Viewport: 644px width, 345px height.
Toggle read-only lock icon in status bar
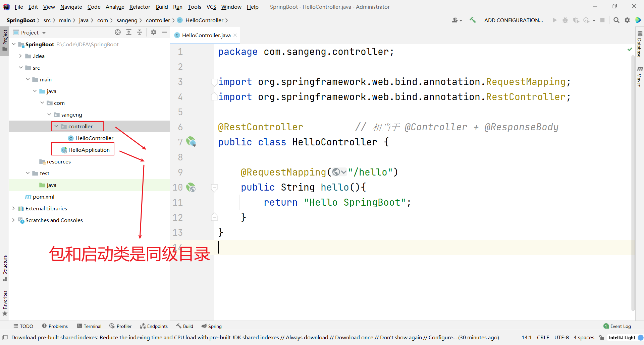(602, 338)
